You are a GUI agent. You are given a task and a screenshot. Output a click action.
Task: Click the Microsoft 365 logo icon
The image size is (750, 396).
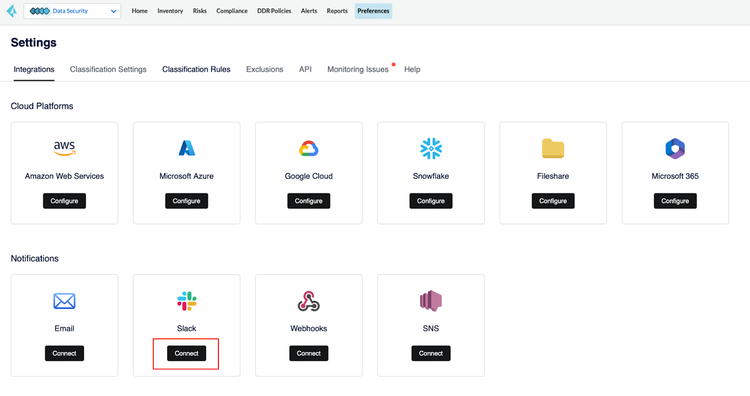[x=675, y=148]
